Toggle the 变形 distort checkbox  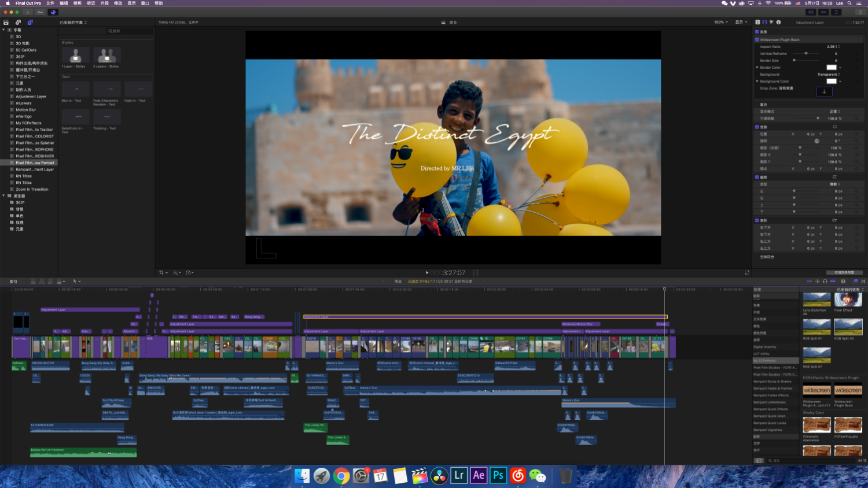click(x=757, y=220)
